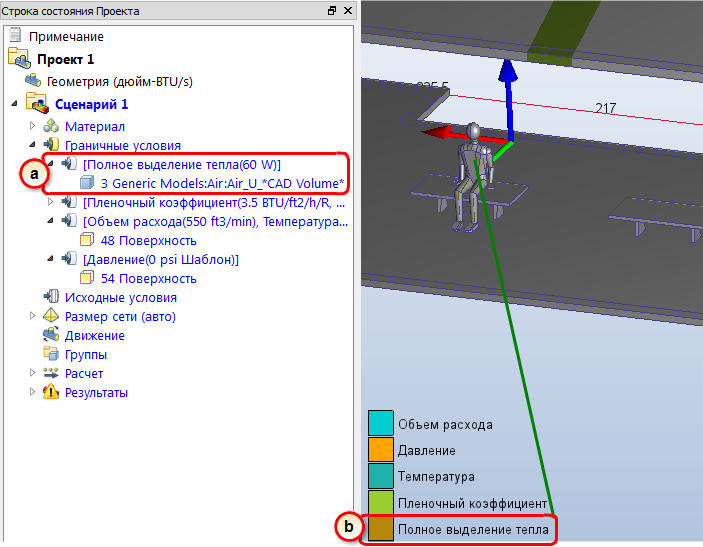703x547 pixels.
Task: Click the Движение icon
Action: pos(51,334)
